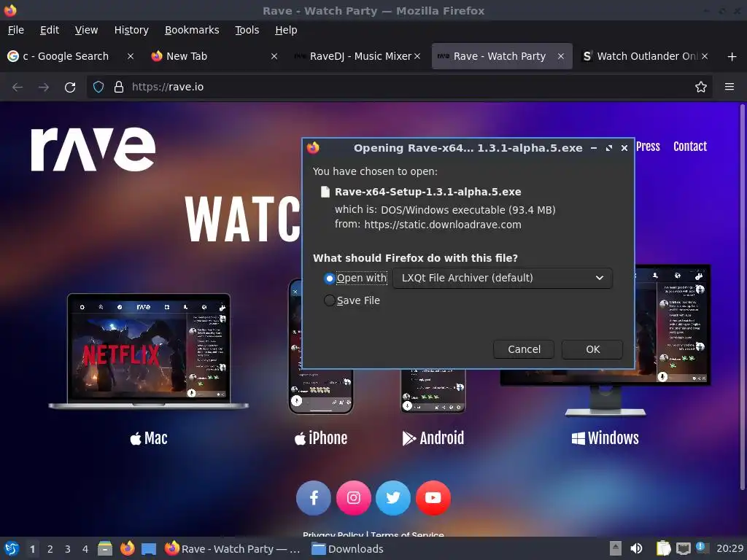Viewport: 747px width, 560px height.
Task: Switch to virtual desktop 3
Action: click(68, 549)
